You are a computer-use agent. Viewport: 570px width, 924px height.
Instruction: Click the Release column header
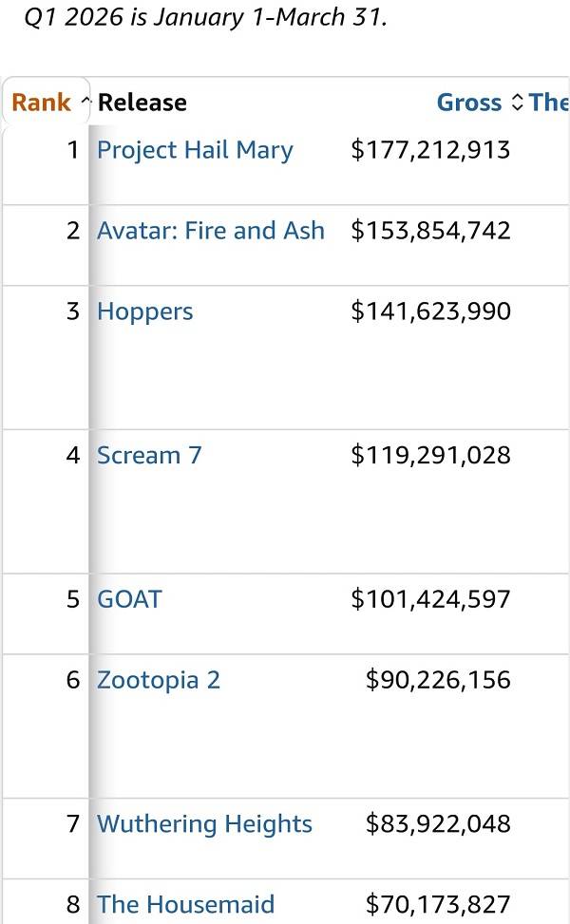[x=142, y=103]
